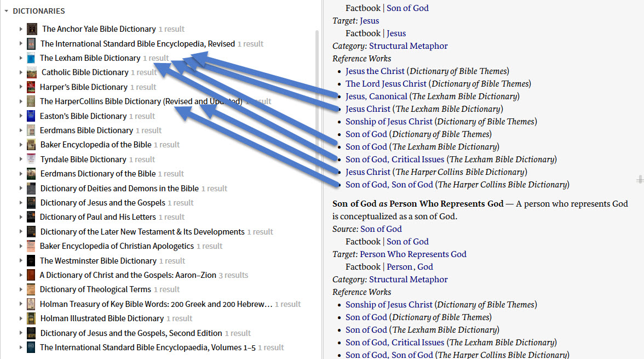
Task: Open Factbook Person link
Action: point(399,267)
